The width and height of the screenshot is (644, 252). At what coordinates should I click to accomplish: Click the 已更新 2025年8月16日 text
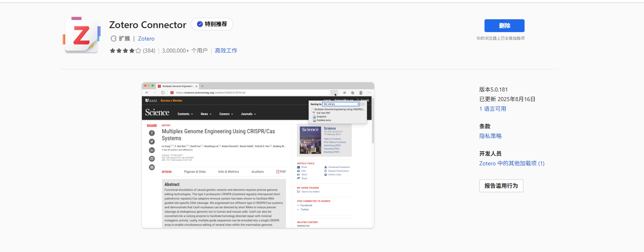(x=507, y=99)
